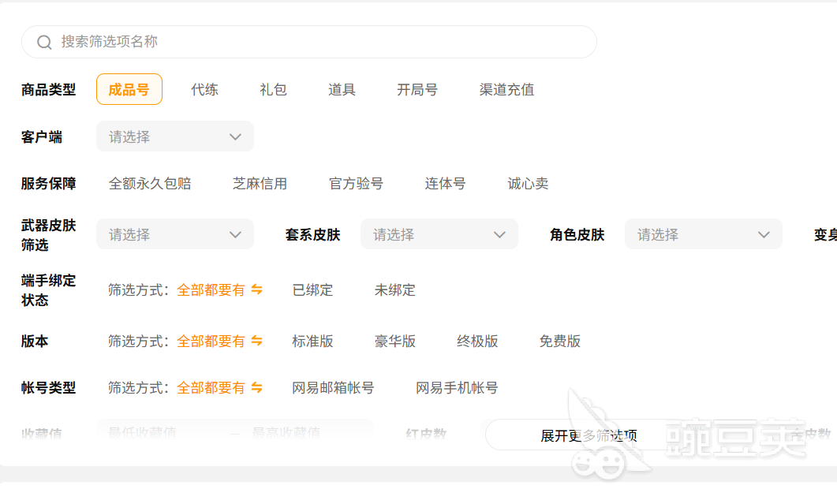The width and height of the screenshot is (837, 504).
Task: Open the 套系皮肤 selection dropdown
Action: click(439, 234)
